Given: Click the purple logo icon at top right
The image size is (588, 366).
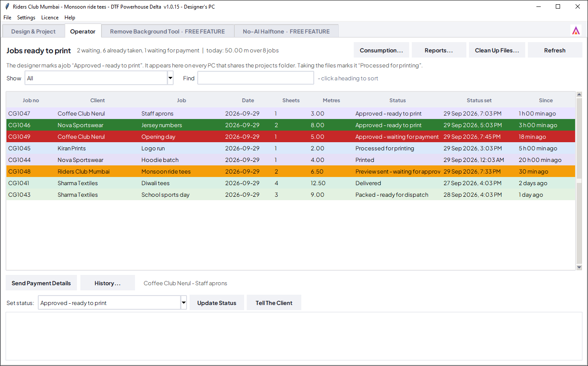Looking at the screenshot, I should tap(576, 30).
